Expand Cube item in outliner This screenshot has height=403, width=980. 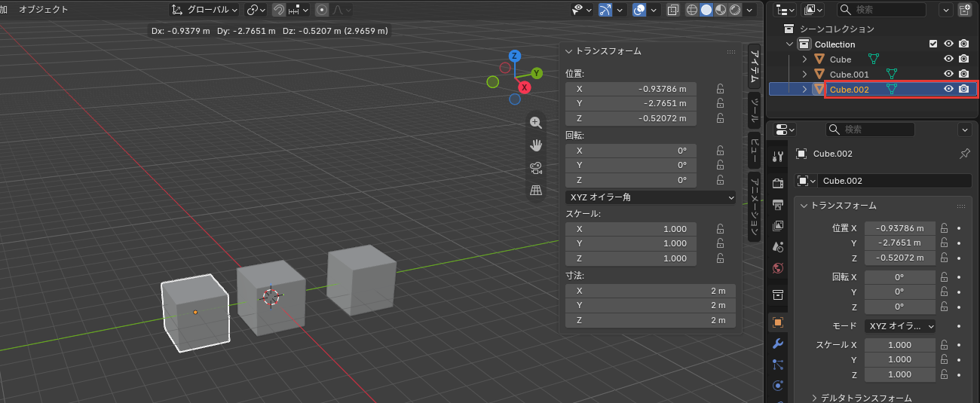(x=804, y=59)
